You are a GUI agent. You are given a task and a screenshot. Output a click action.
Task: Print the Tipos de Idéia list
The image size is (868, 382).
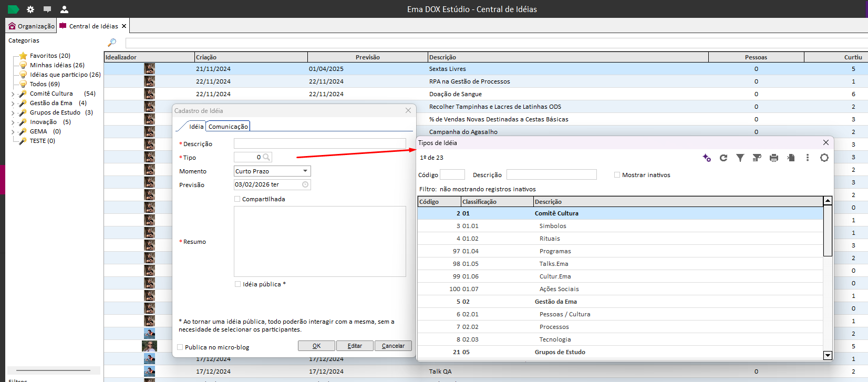coord(773,158)
